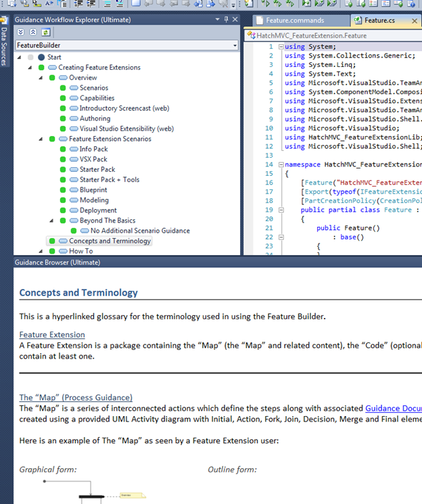Select the Start tree node

point(54,58)
